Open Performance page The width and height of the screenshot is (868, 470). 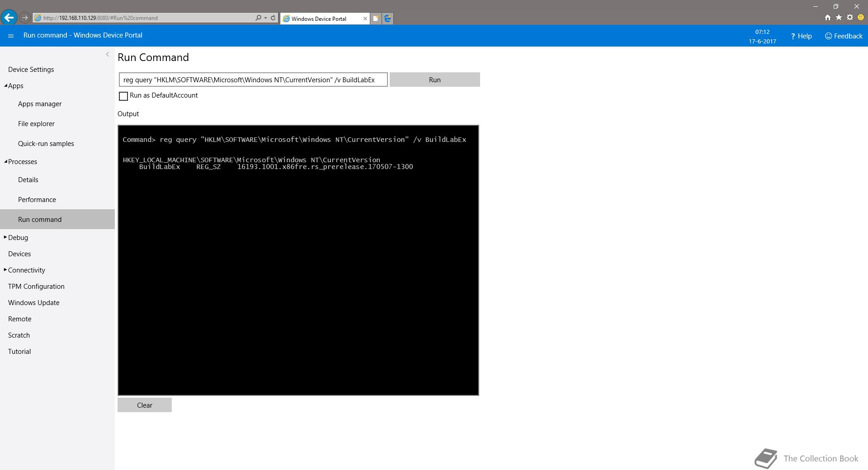[x=37, y=200]
